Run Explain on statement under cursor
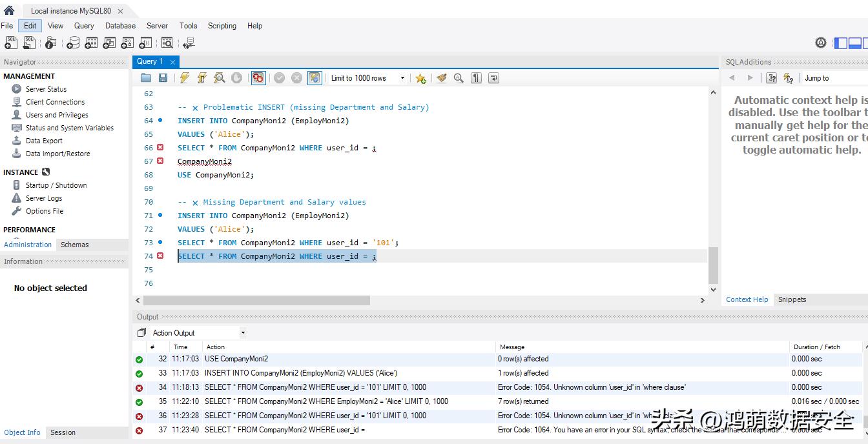 (x=220, y=78)
